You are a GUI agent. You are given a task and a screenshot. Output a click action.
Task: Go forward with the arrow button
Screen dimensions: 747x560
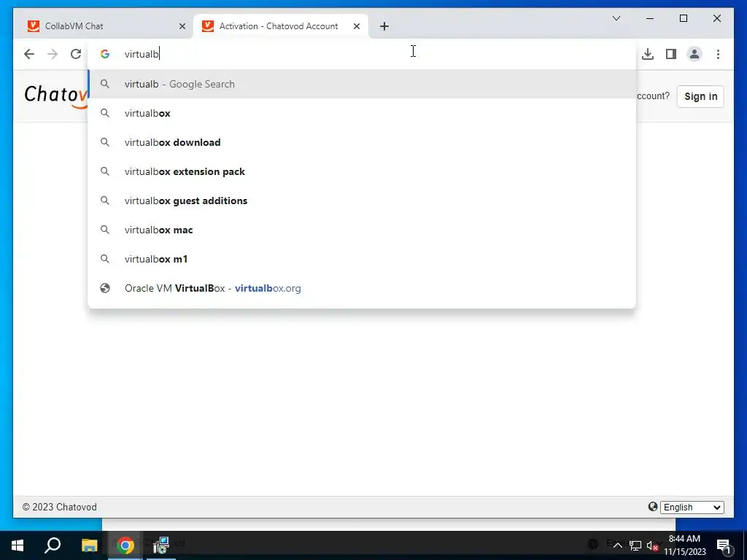click(x=53, y=54)
